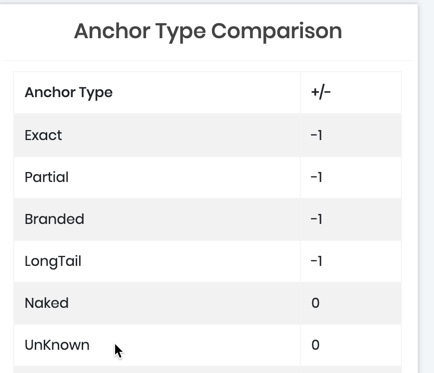Click the +/- column header
This screenshot has width=434, height=373.
[x=321, y=92]
